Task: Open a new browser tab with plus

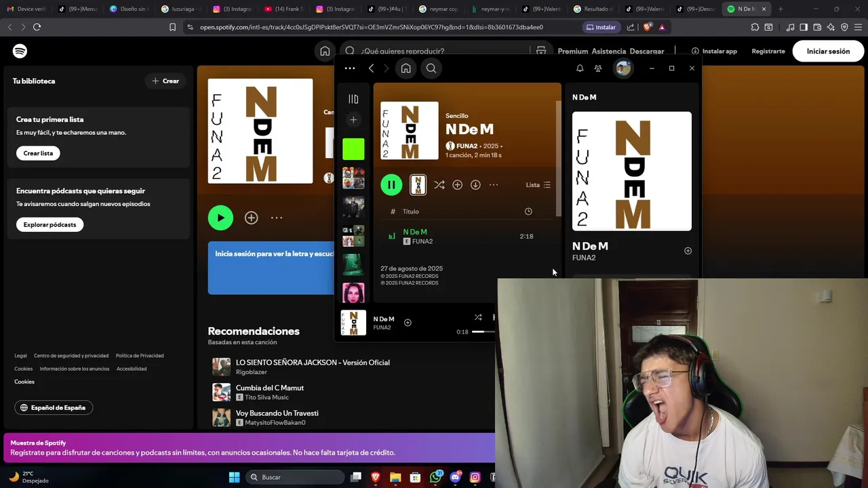Action: 781,9
